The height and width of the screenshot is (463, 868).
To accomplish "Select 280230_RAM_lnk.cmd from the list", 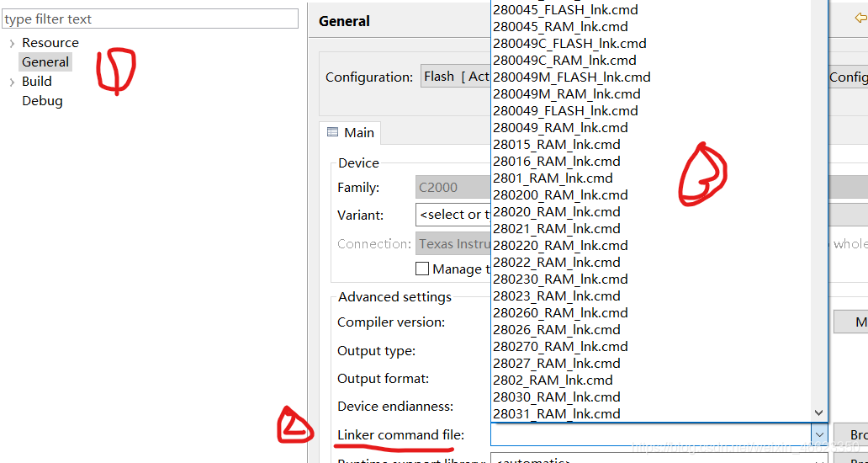I will [x=560, y=279].
